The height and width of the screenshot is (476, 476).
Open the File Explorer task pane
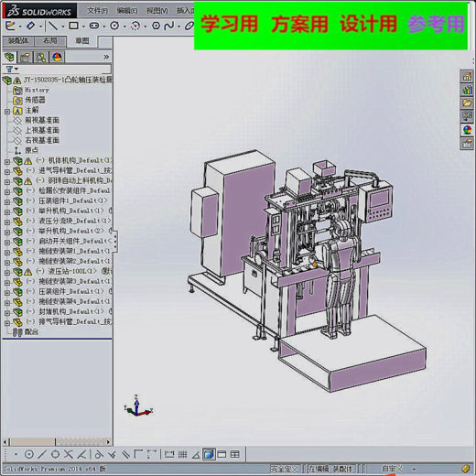(x=467, y=103)
